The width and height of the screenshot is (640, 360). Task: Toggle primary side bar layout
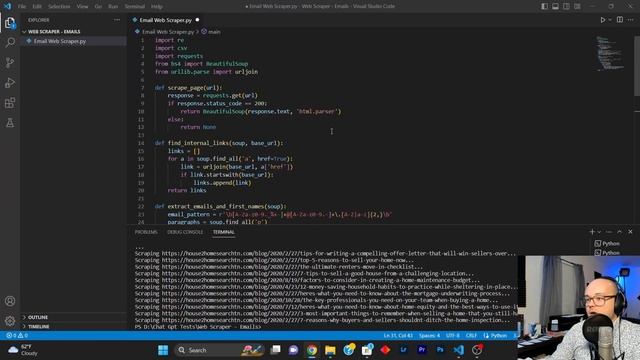click(544, 6)
